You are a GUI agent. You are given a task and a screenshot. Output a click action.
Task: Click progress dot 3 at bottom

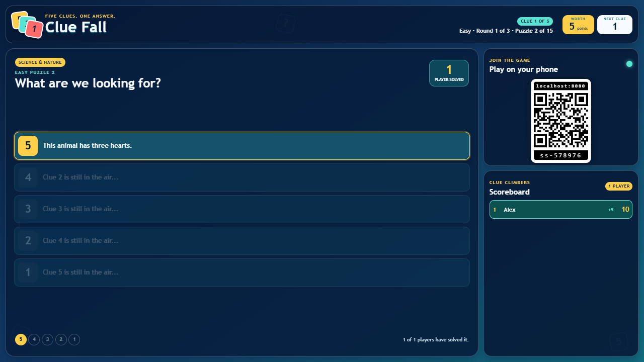[x=47, y=340]
